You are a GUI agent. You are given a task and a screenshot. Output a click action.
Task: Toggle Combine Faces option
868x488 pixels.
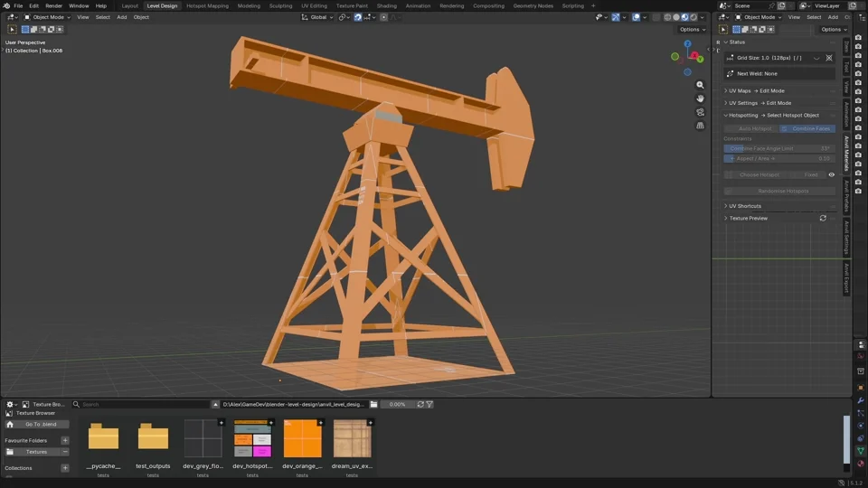(x=807, y=128)
